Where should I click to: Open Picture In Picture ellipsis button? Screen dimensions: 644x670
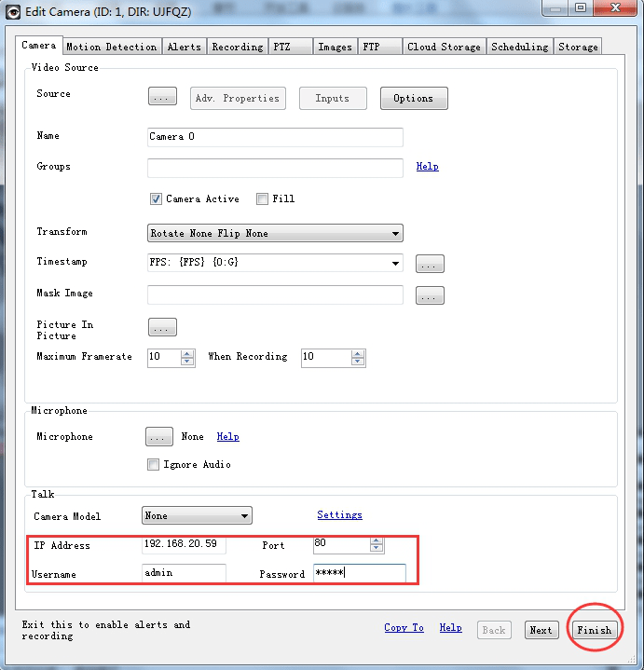162,328
